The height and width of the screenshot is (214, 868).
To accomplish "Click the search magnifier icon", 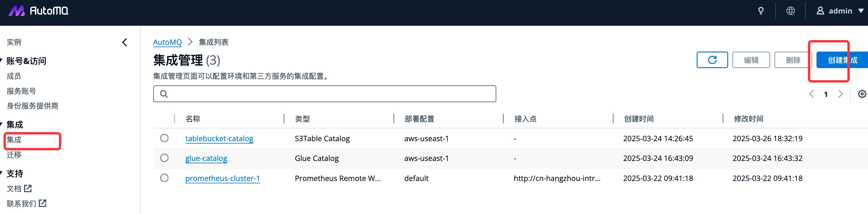I will pyautogui.click(x=164, y=94).
